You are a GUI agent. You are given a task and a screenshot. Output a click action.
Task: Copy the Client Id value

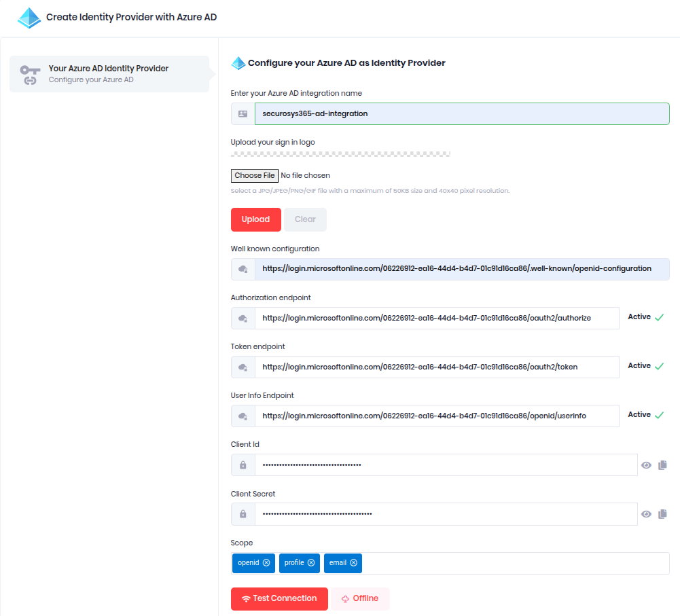663,465
